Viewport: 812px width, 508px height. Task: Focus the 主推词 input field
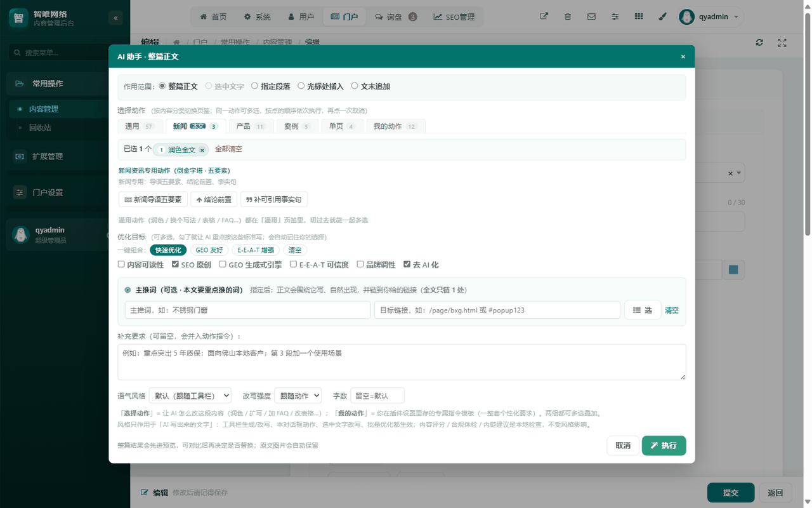pos(247,310)
